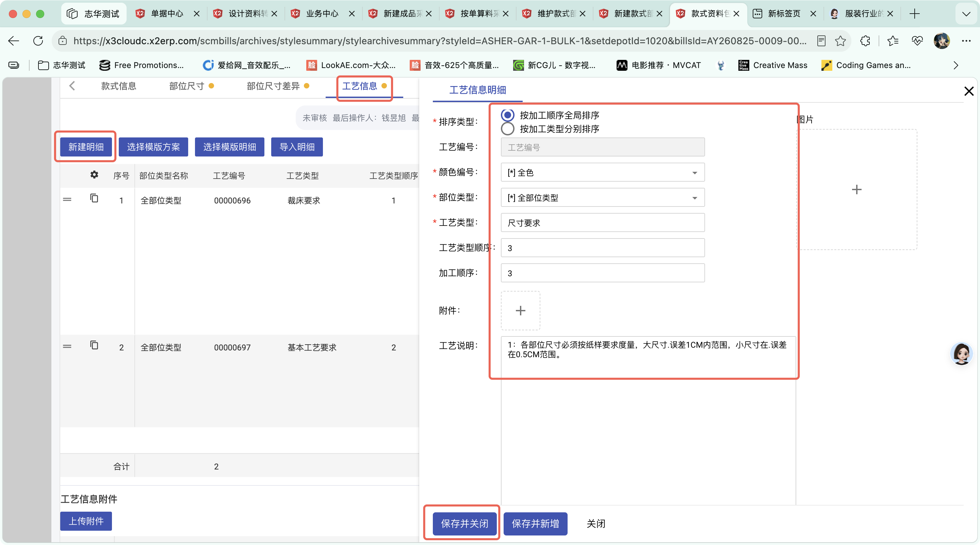Show more bookmarks with the right chevron
Image resolution: width=980 pixels, height=545 pixels.
point(956,65)
